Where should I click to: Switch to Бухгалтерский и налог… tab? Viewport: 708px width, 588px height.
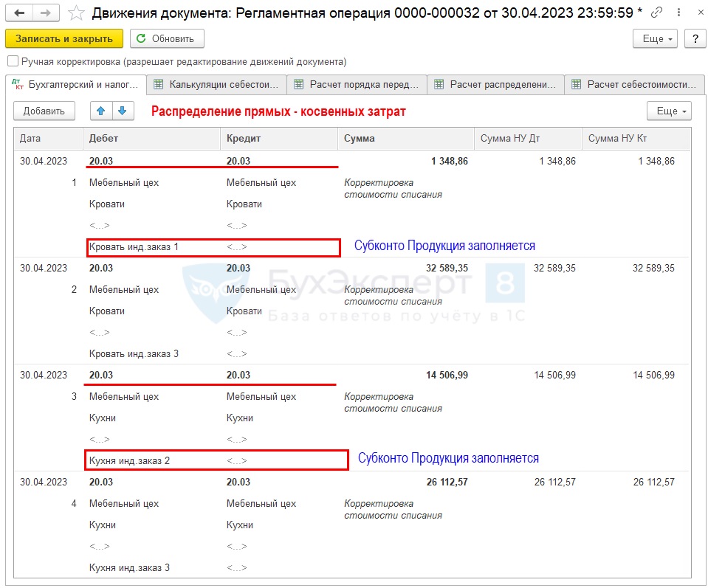coord(76,84)
